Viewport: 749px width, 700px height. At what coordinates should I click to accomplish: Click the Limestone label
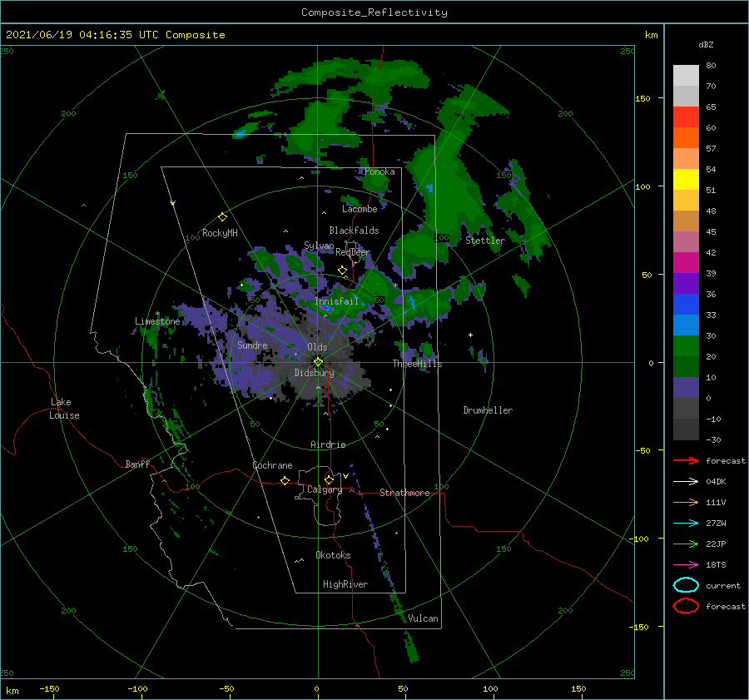click(x=157, y=321)
